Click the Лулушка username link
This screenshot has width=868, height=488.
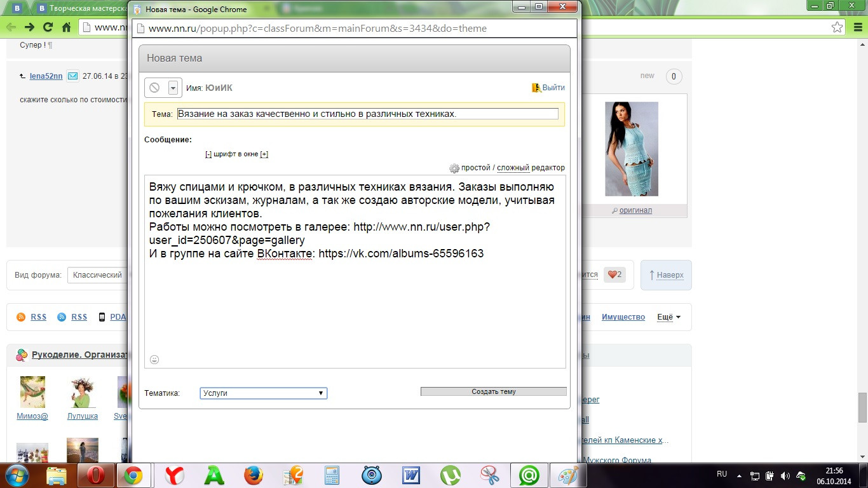coord(83,416)
